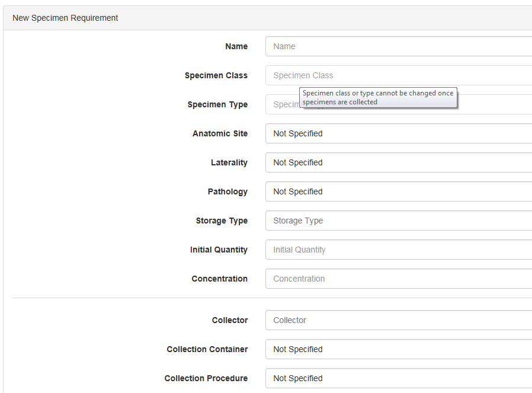
Task: Open the Laterality dropdown
Action: (x=397, y=162)
